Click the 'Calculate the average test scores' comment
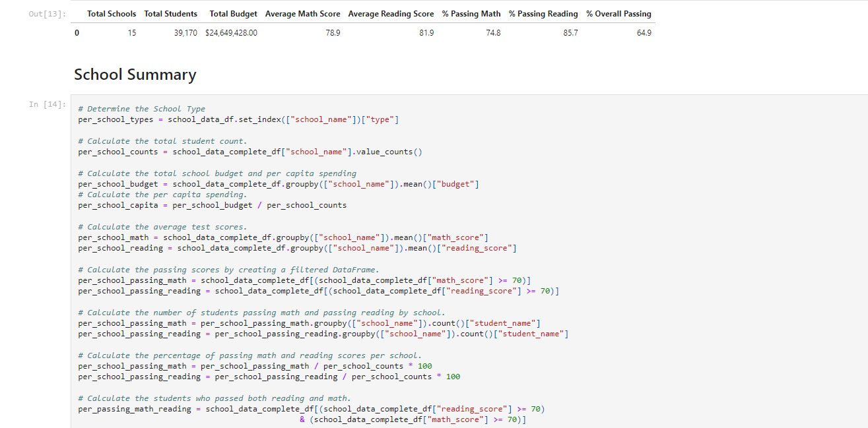Screen dimensions: 868x428 coord(162,227)
